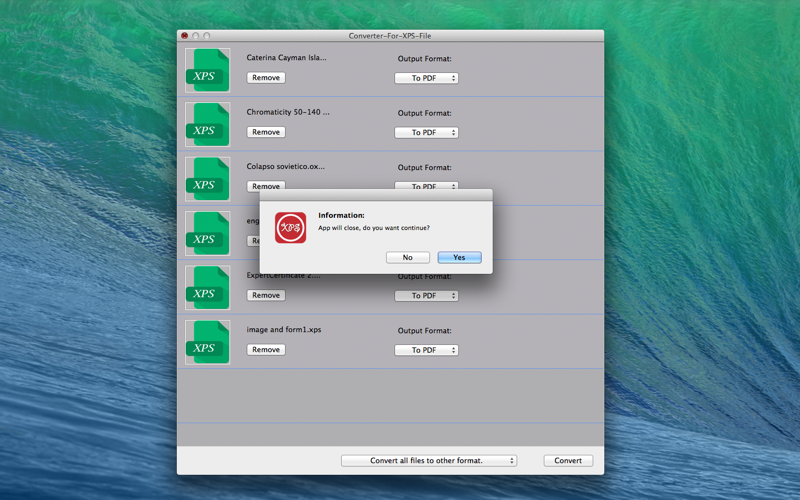The image size is (800, 500).
Task: Remove the ExpertCertificate file from list
Action: (266, 295)
